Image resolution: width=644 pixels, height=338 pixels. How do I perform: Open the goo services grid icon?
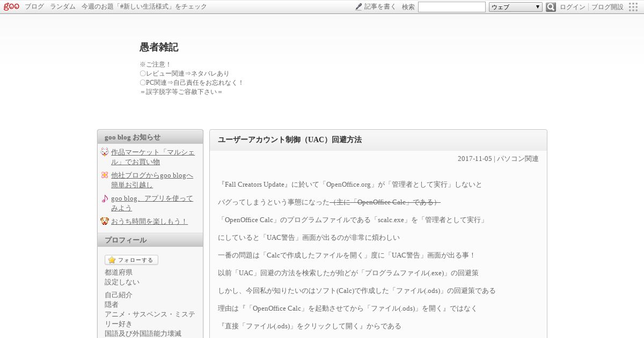pyautogui.click(x=633, y=7)
